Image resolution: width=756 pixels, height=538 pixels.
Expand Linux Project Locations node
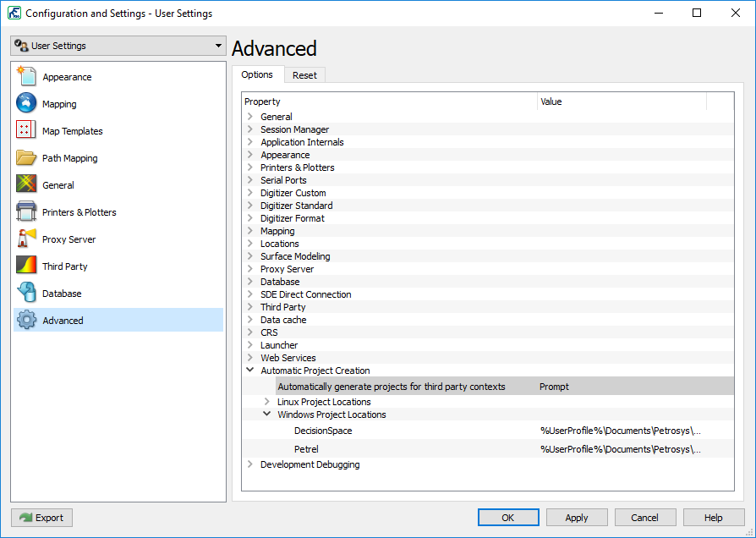(x=266, y=402)
